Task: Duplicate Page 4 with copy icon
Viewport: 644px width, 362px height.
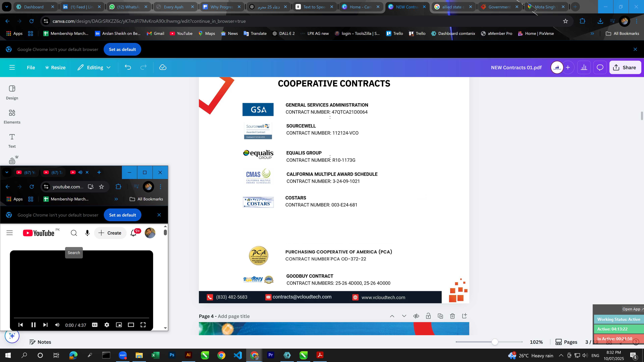Action: (441, 316)
